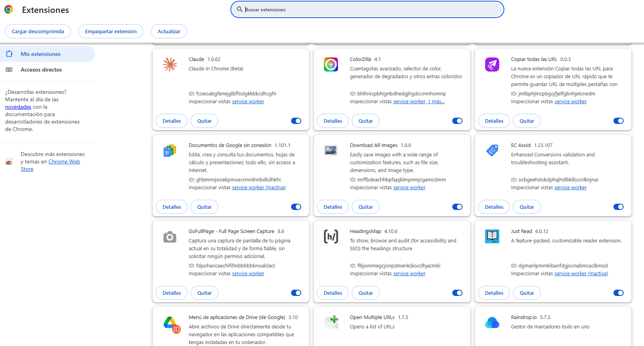Switch off the ColorZilla extension toggle

[x=457, y=121]
